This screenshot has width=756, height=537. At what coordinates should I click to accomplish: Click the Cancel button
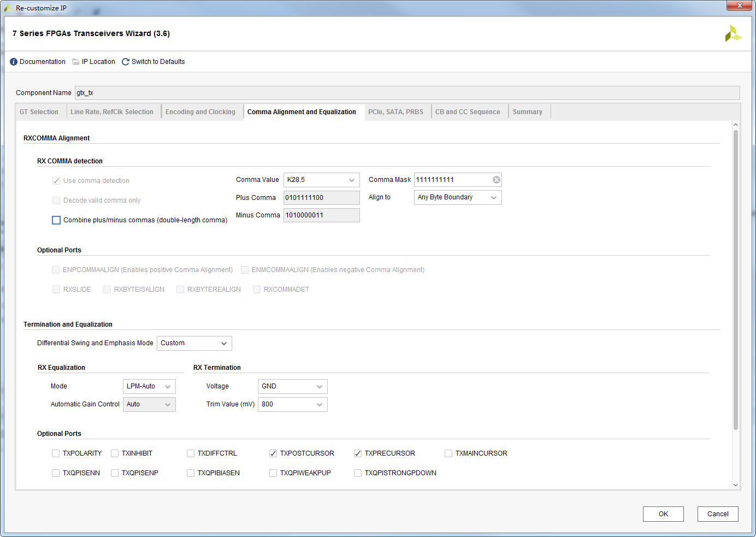[718, 514]
